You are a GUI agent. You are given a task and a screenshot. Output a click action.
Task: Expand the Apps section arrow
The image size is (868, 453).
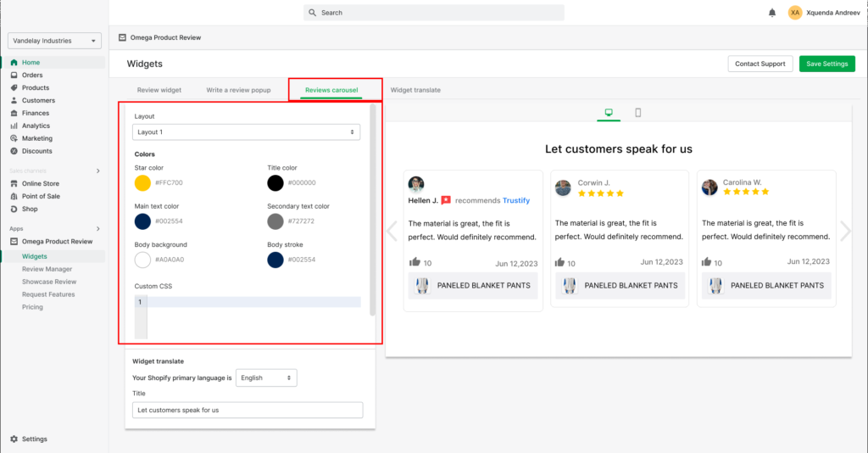tap(98, 229)
